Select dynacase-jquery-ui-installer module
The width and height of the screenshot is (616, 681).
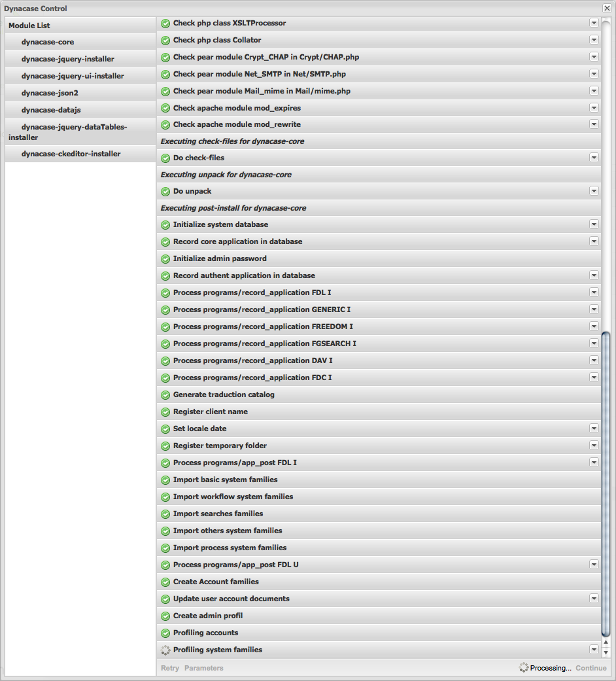[80, 76]
